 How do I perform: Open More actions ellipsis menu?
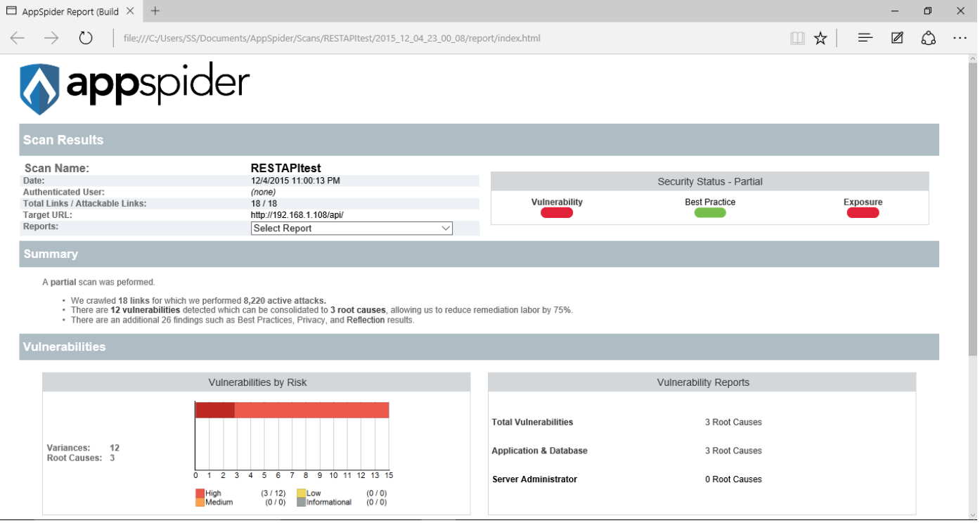click(x=960, y=38)
